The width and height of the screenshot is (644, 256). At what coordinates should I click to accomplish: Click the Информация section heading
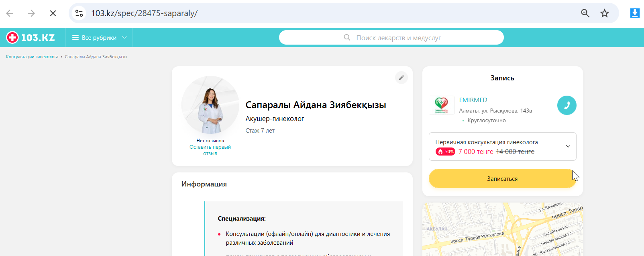204,184
